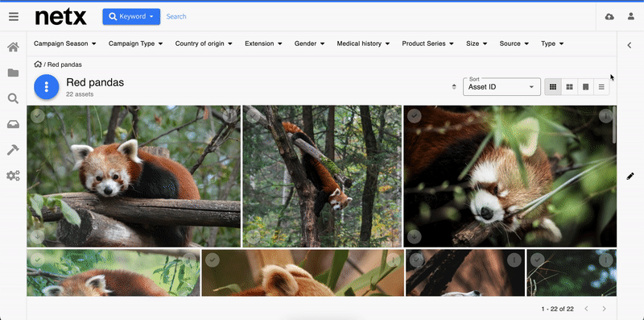Click the 22 assets count text
The width and height of the screenshot is (644, 320).
tap(80, 94)
